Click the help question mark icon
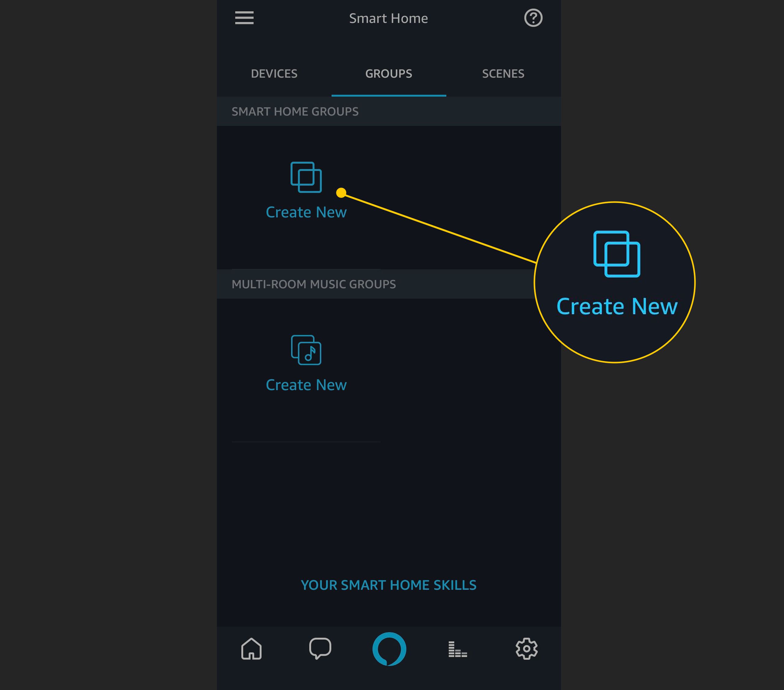784x690 pixels. click(x=533, y=17)
